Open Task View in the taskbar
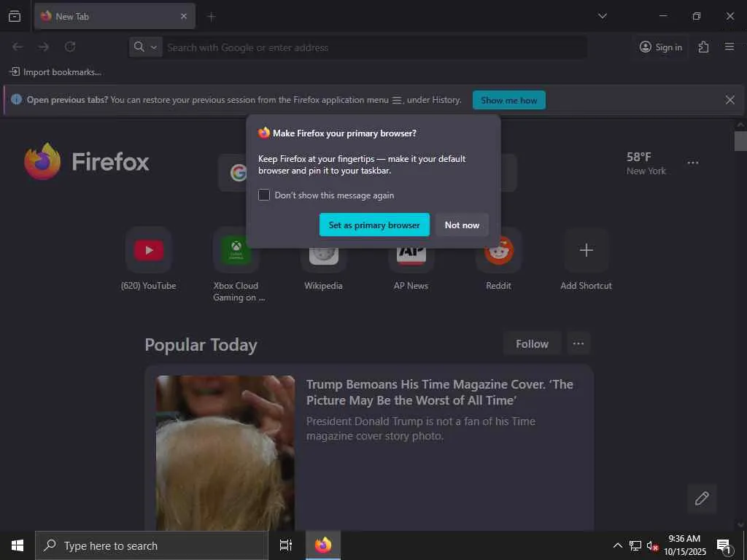Image resolution: width=747 pixels, height=560 pixels. [x=286, y=545]
